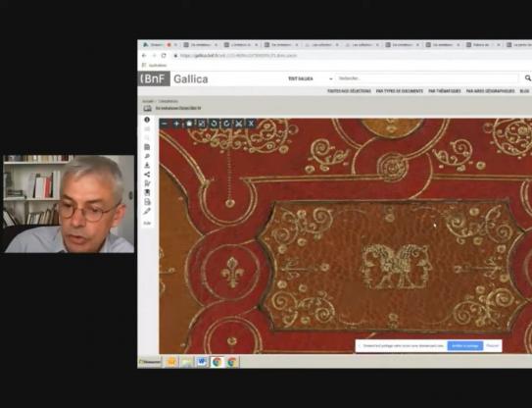
Task: Open the Par aires géographiques menu
Action: pyautogui.click(x=490, y=91)
